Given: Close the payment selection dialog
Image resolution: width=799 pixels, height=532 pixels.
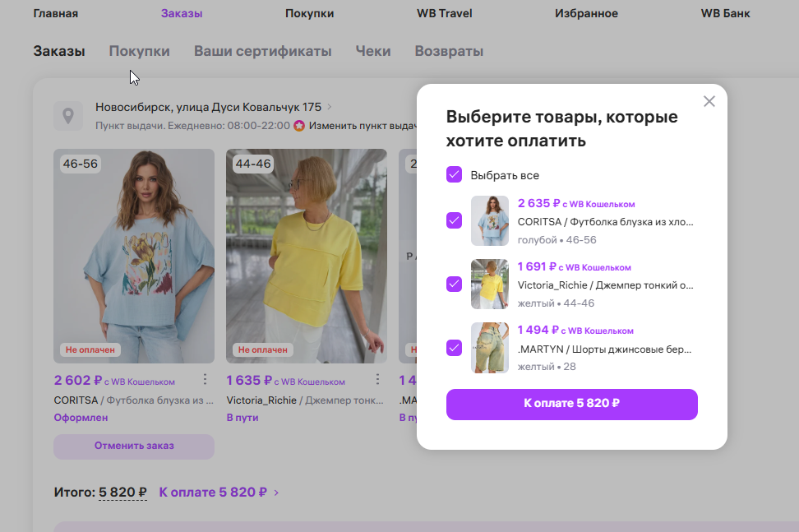Looking at the screenshot, I should point(709,101).
